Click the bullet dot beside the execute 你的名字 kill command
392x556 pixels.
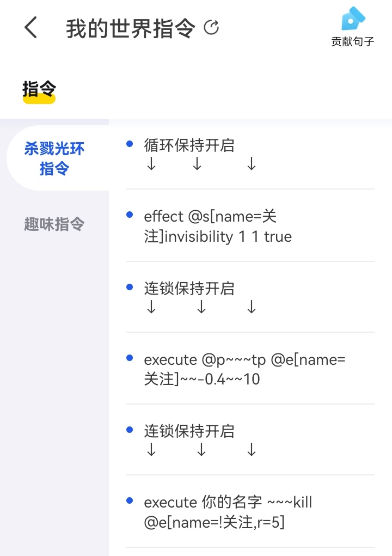(x=130, y=500)
